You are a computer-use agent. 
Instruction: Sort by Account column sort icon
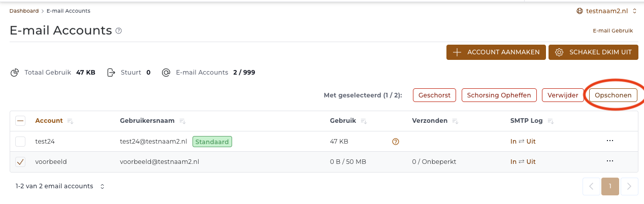click(x=70, y=121)
